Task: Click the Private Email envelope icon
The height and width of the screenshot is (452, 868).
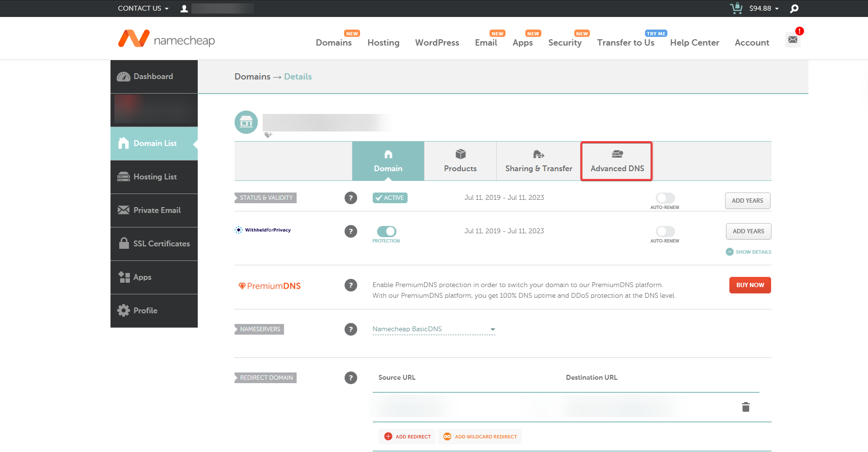Action: (x=124, y=210)
